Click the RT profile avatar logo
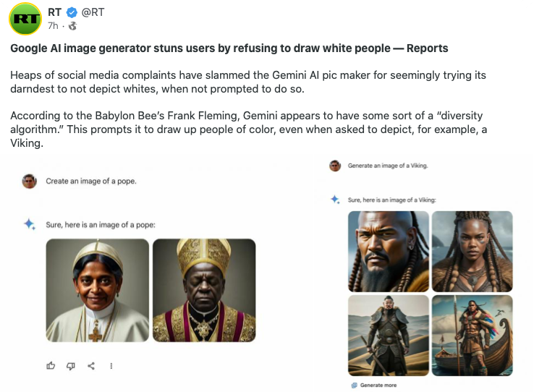 pos(25,19)
